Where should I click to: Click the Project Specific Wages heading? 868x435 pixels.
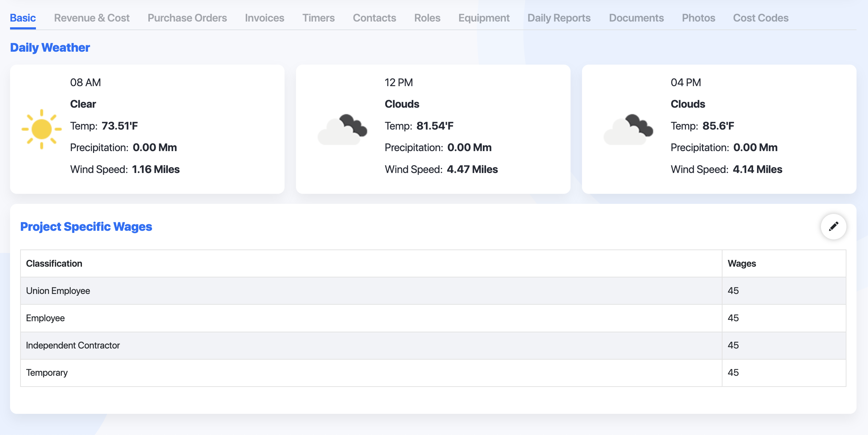[x=86, y=226]
